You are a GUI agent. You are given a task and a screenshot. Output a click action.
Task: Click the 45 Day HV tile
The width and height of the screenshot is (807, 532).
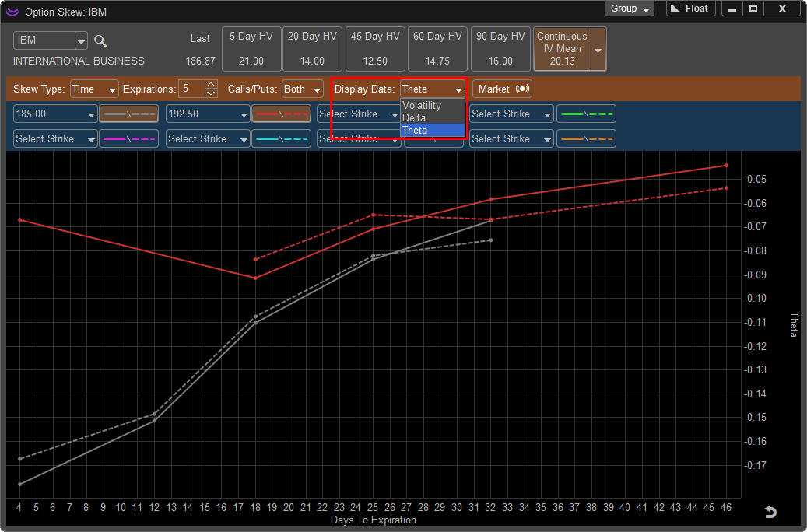(375, 49)
